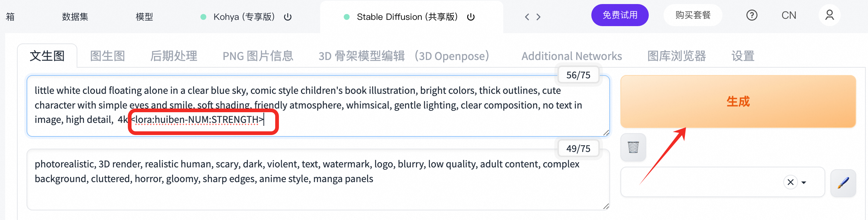Open the CN language selector
Viewport: 868px width, 220px height.
(789, 15)
